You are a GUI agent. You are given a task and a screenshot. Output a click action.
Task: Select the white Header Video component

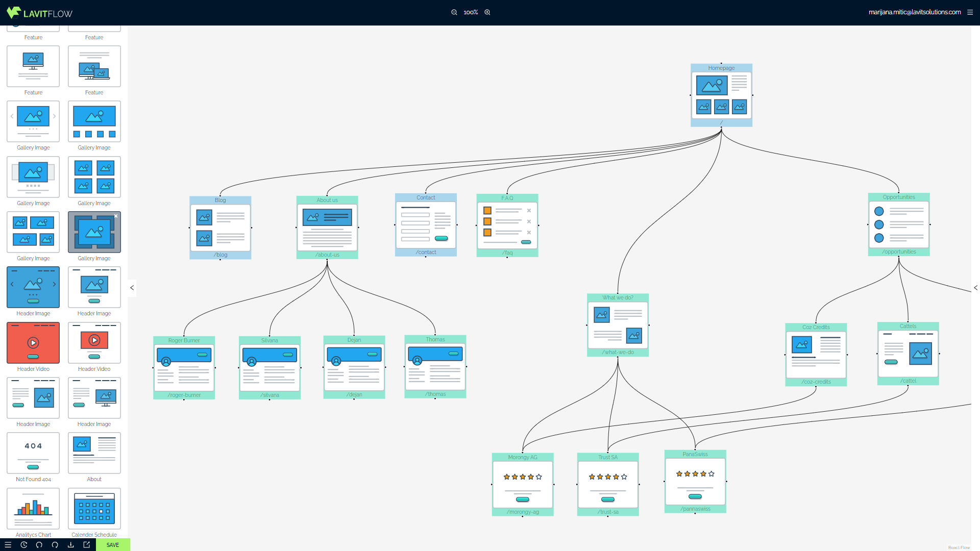(x=94, y=343)
